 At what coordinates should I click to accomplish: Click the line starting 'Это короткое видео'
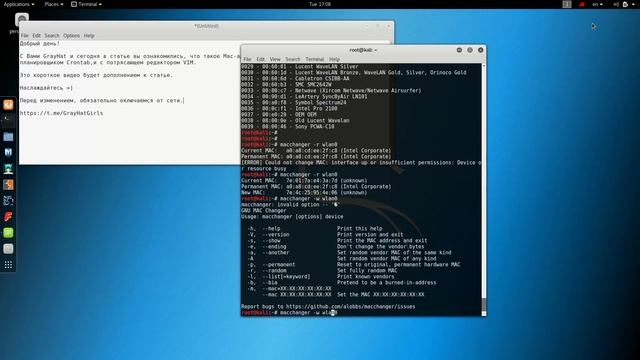[96, 75]
